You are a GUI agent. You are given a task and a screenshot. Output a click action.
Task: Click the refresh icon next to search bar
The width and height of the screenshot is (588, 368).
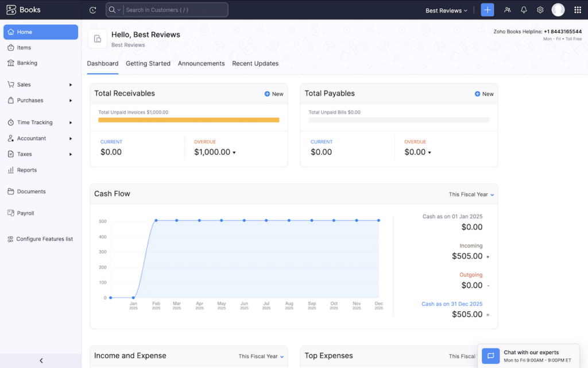point(91,9)
